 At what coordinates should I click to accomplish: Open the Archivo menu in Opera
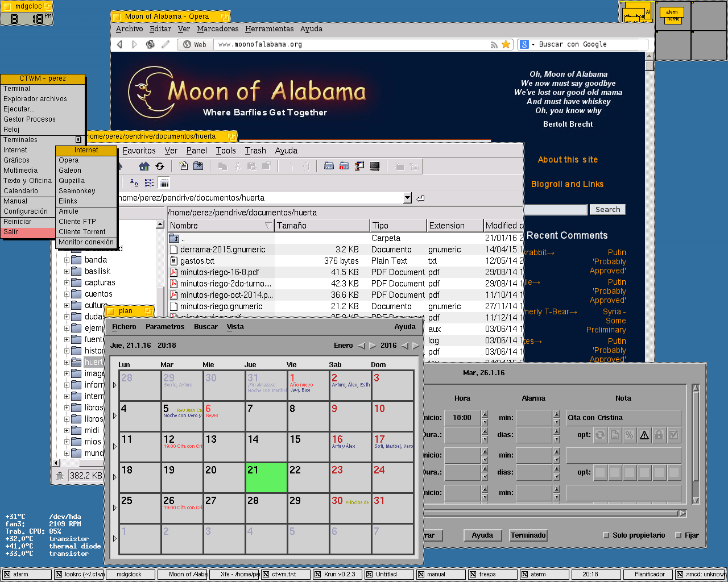pos(129,29)
